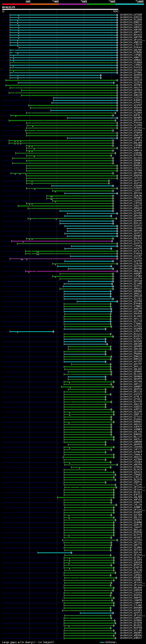This screenshot has width=146, height=644.
Task: Select hit label UniRef100_Q3AFD2
Action: [x=131, y=618]
